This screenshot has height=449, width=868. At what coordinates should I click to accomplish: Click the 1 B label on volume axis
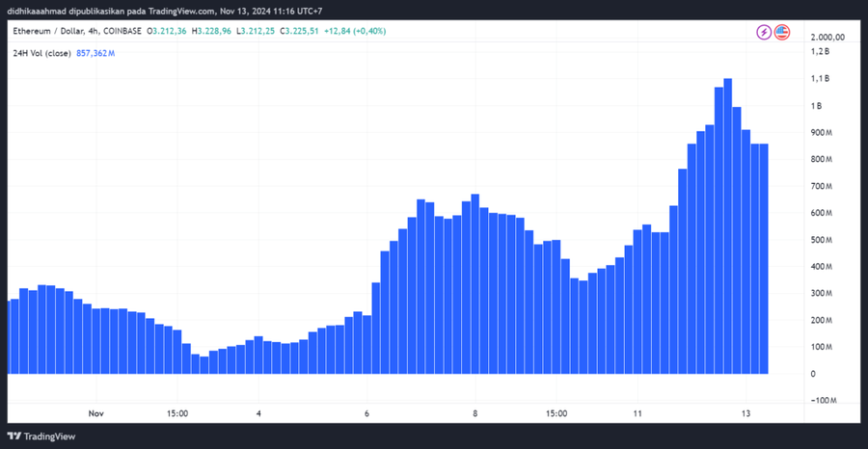point(816,105)
